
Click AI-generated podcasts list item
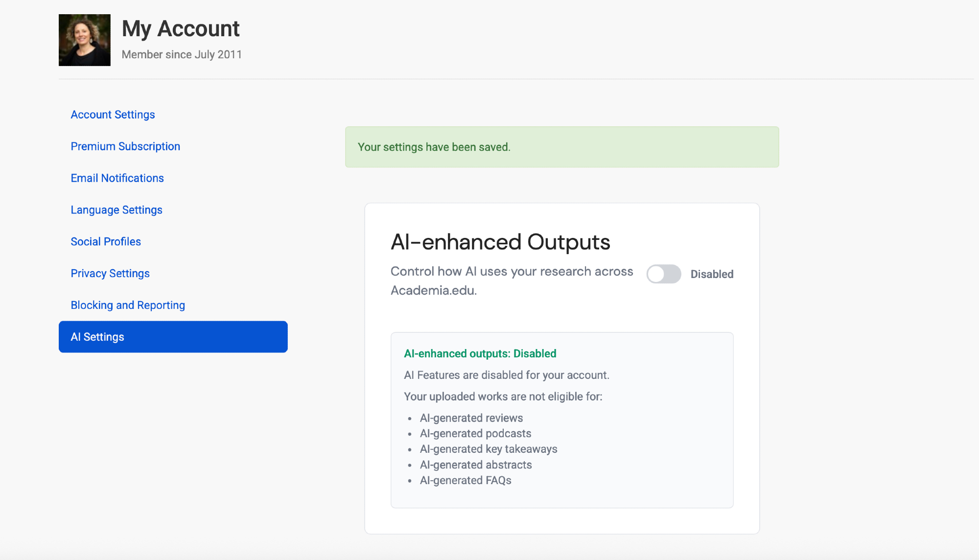[x=475, y=434]
